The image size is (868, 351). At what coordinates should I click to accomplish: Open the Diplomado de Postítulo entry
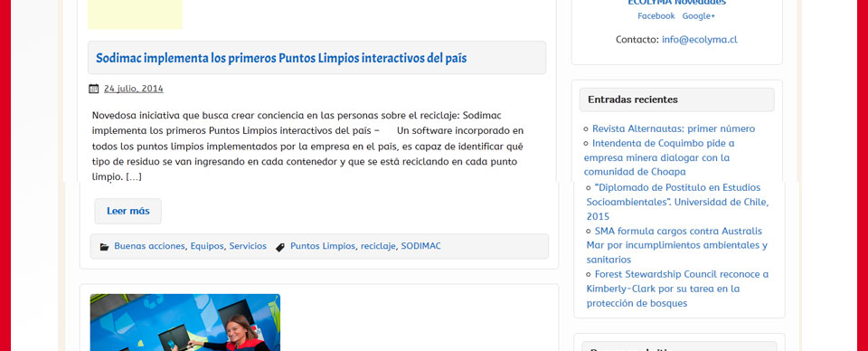(677, 202)
